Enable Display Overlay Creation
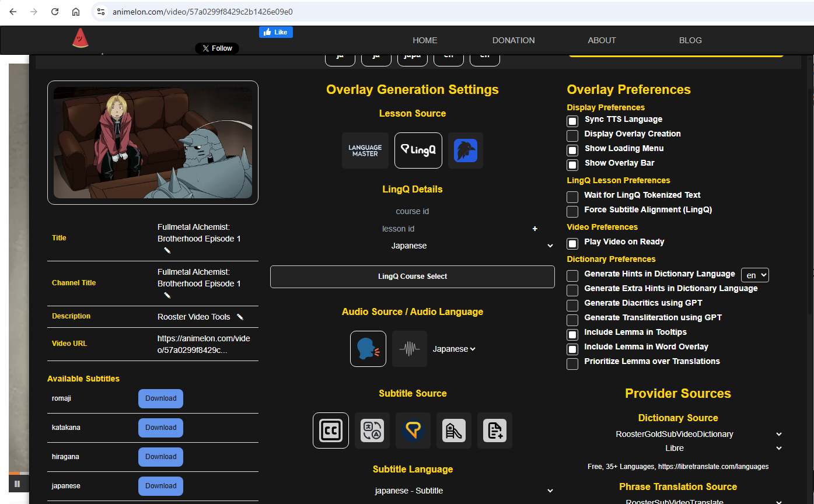The width and height of the screenshot is (814, 504). click(x=572, y=135)
